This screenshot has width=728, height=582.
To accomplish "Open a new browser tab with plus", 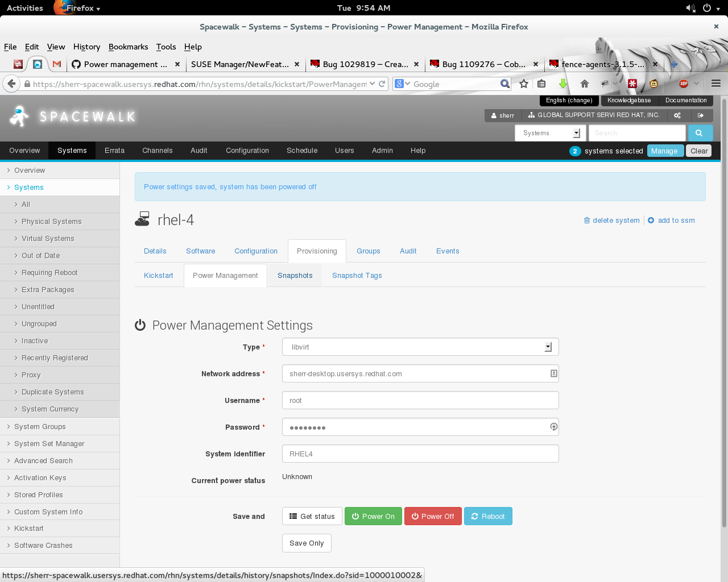I will (674, 64).
